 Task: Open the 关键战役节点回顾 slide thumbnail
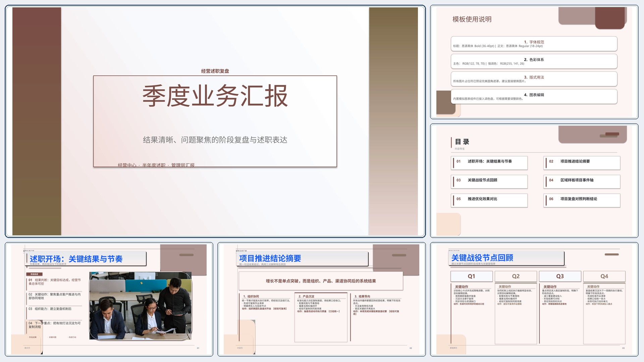click(534, 299)
